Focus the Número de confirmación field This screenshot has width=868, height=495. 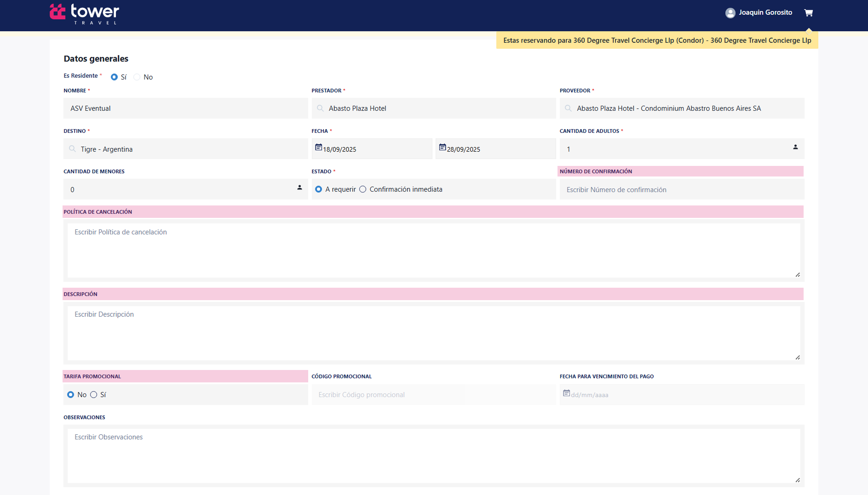tap(682, 190)
